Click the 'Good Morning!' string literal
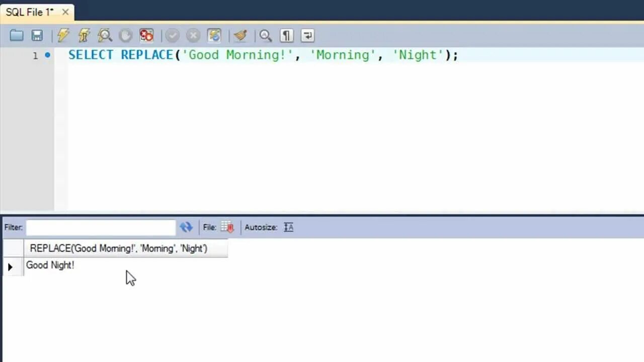Image resolution: width=644 pixels, height=362 pixels. [x=237, y=55]
